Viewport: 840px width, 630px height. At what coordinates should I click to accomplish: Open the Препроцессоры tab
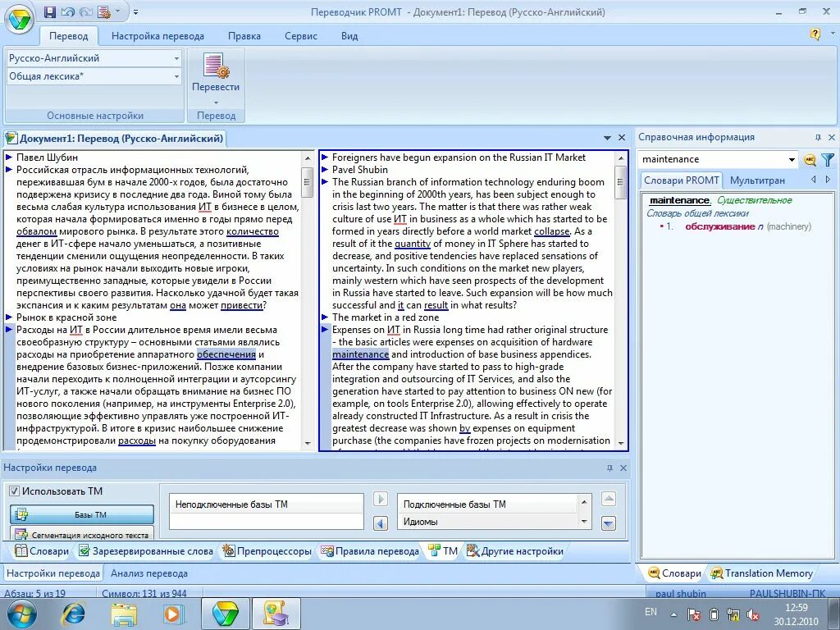tap(267, 550)
